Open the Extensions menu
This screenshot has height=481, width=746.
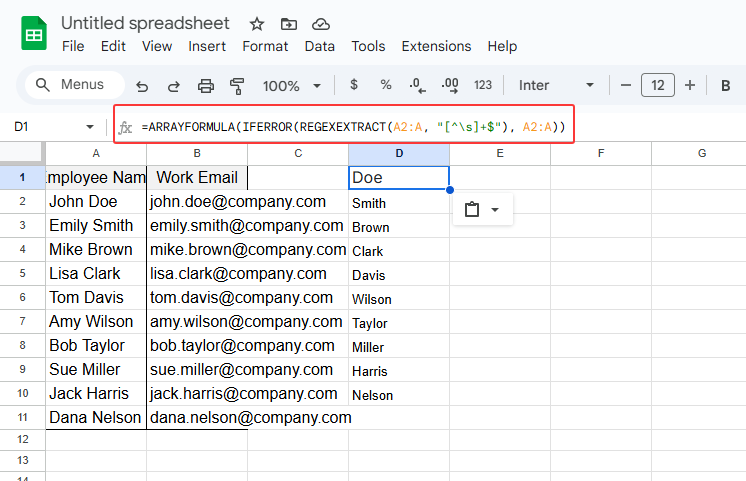[436, 46]
